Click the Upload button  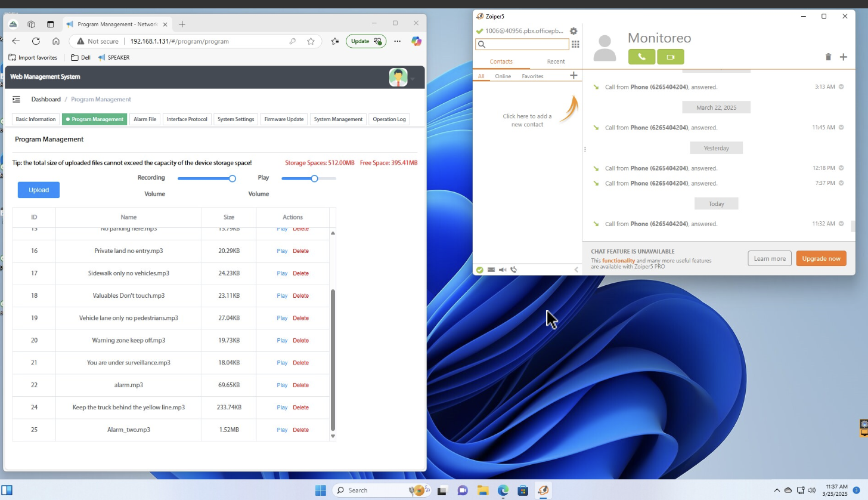pyautogui.click(x=39, y=190)
